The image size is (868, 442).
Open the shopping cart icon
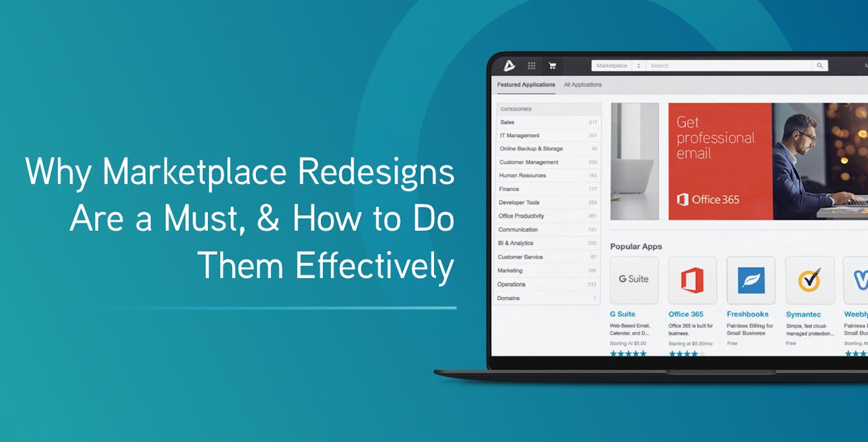tap(552, 66)
